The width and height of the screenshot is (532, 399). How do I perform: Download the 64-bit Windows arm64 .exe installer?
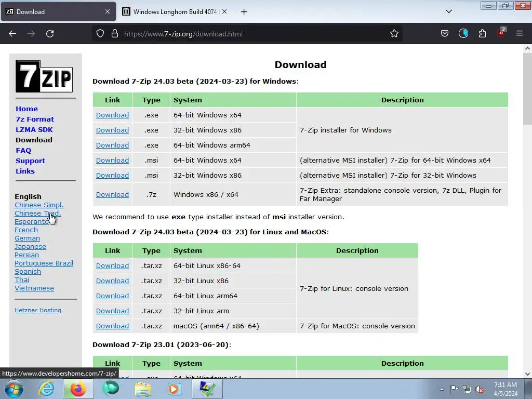[x=112, y=145]
